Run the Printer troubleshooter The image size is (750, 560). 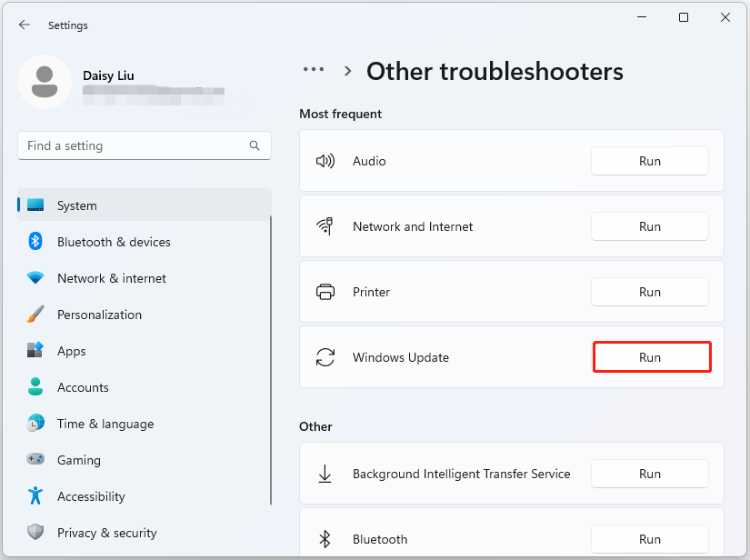(x=650, y=292)
